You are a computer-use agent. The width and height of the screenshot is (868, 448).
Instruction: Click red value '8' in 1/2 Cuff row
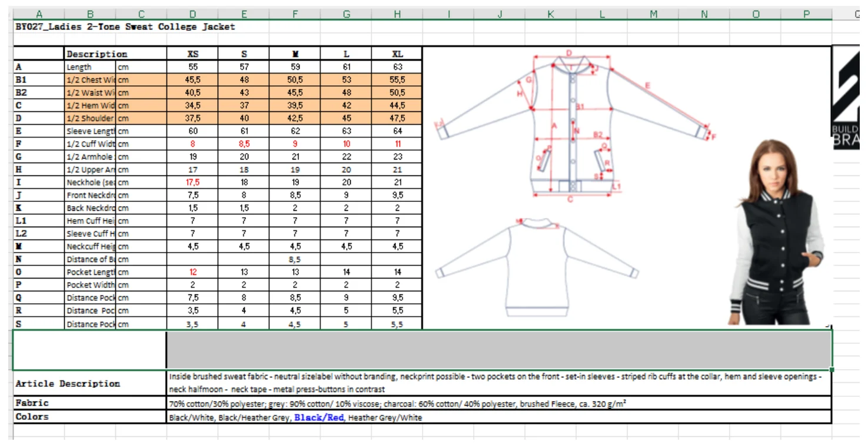(x=193, y=144)
